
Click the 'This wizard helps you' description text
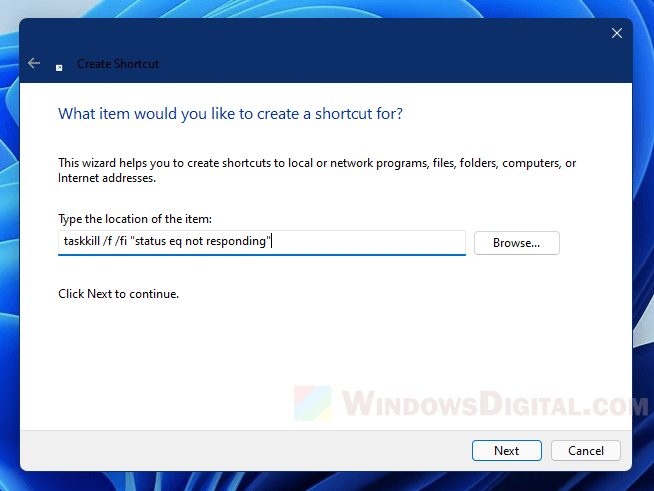317,170
